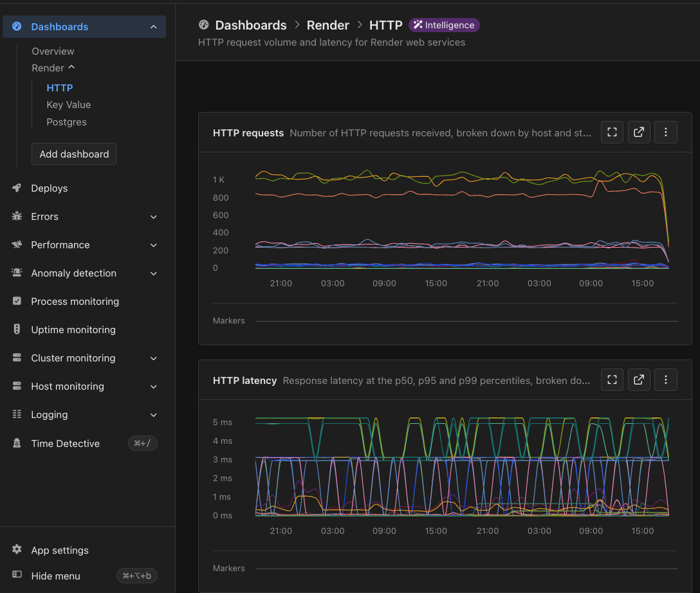
Task: Click the Hide menu panel icon
Action: [x=17, y=576]
